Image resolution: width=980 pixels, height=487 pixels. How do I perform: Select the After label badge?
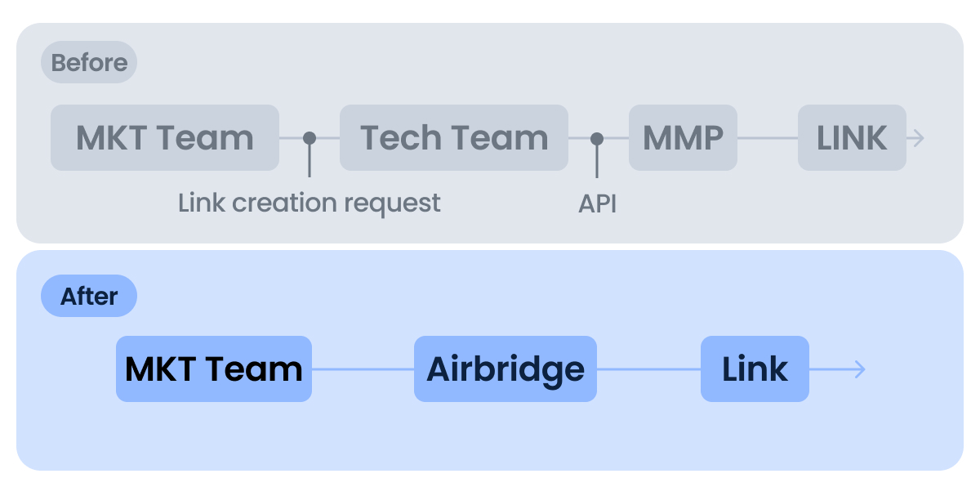pyautogui.click(x=89, y=296)
